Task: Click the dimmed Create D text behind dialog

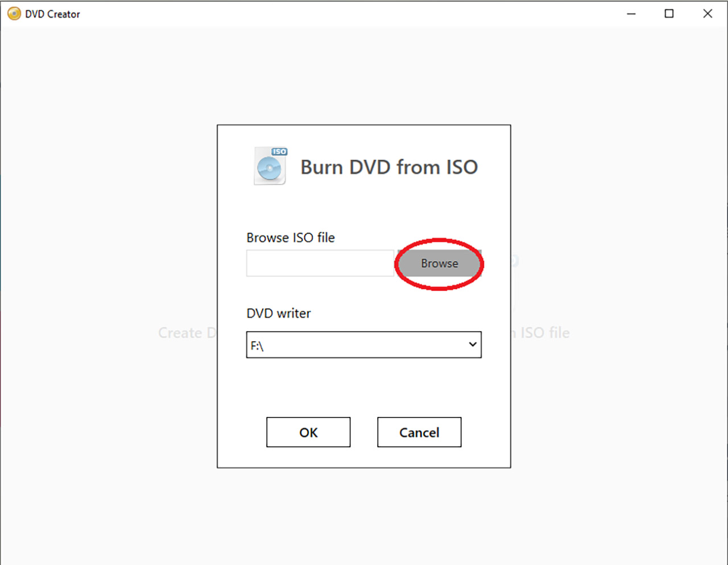Action: [x=188, y=333]
